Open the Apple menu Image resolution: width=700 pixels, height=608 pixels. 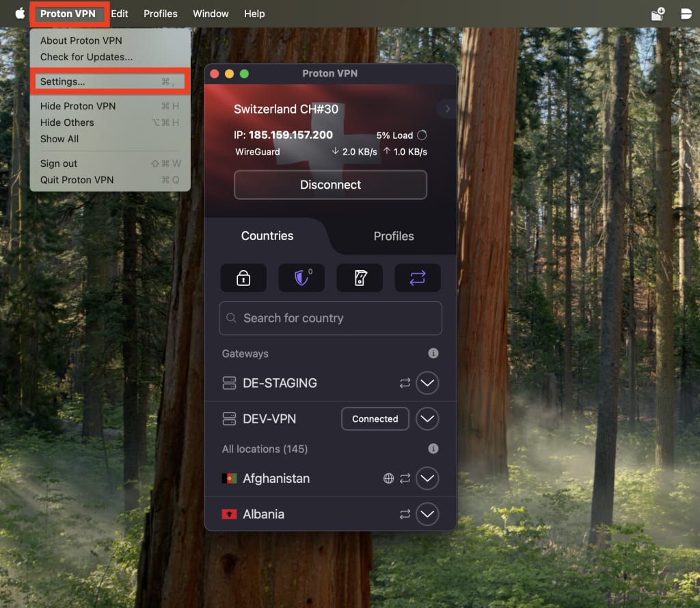point(20,14)
